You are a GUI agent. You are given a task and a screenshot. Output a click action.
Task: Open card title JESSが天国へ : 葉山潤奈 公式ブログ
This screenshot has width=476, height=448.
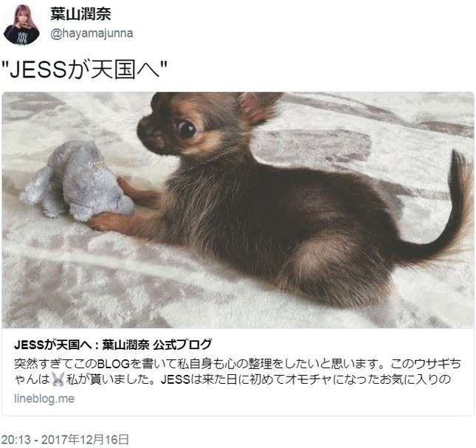113,345
